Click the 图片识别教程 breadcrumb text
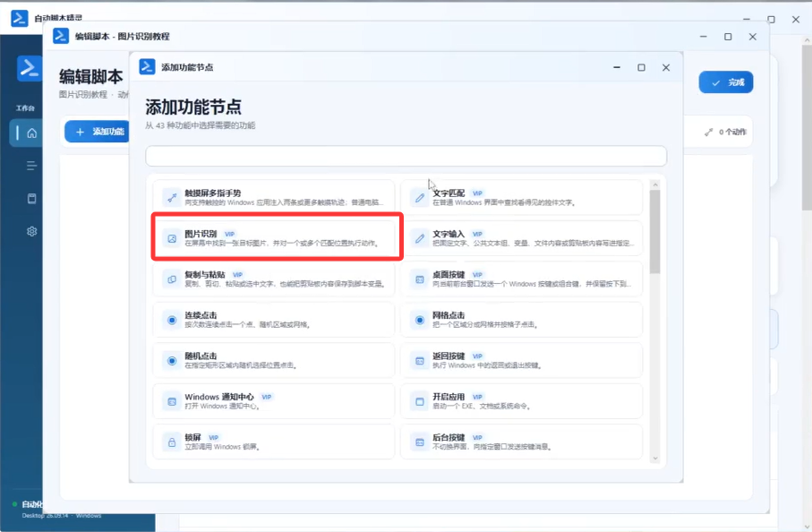Screen dimensions: 812x532 coord(83,94)
